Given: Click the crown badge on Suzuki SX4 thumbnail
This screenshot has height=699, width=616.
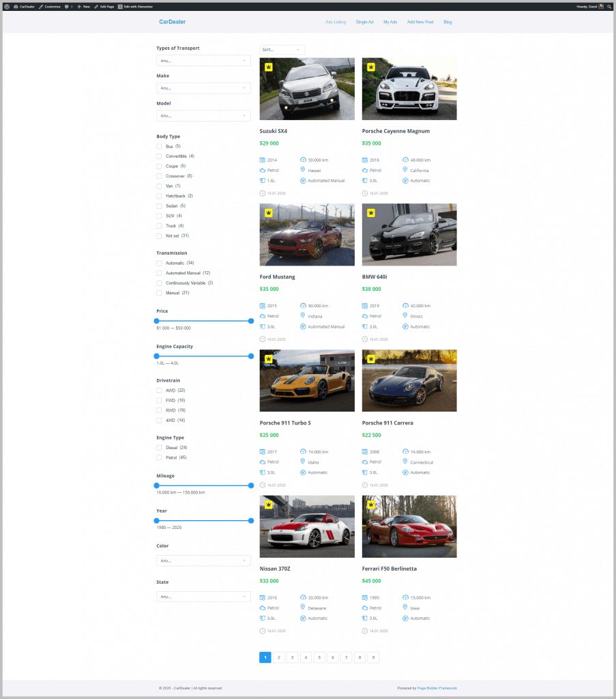Looking at the screenshot, I should point(268,66).
